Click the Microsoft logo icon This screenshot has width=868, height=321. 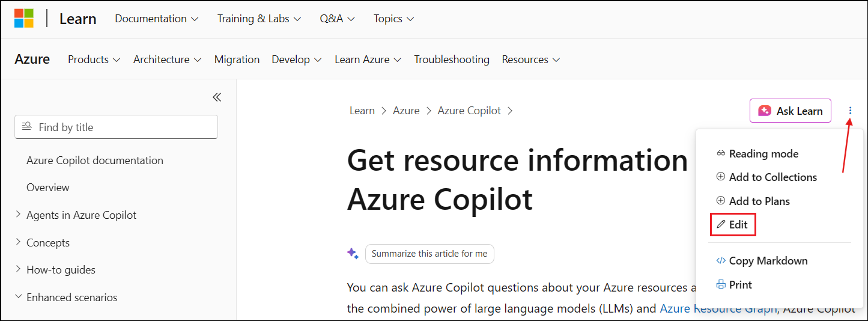24,19
